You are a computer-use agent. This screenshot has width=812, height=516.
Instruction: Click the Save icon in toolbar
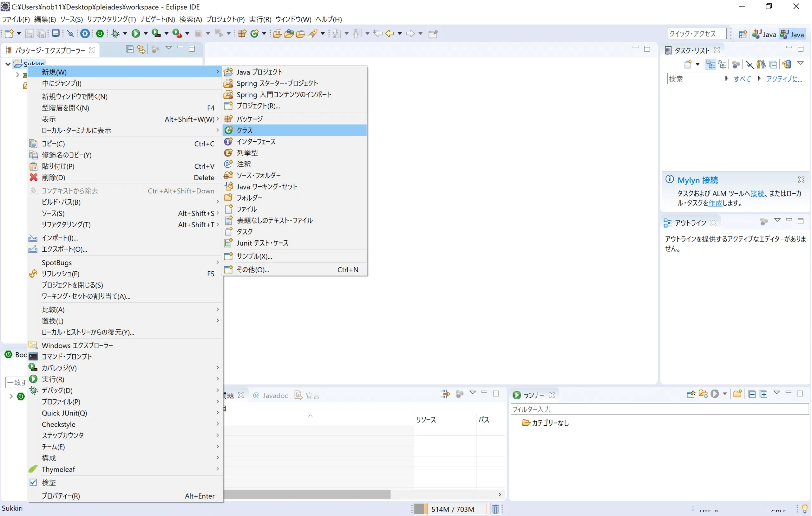pos(29,34)
